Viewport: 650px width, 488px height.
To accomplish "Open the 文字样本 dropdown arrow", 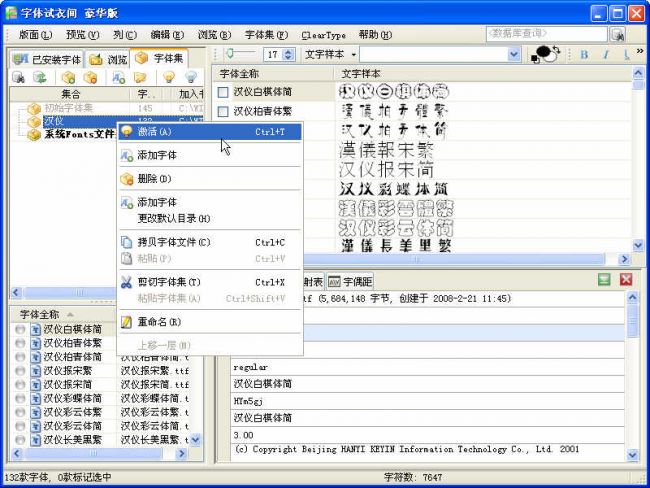I will click(x=355, y=54).
